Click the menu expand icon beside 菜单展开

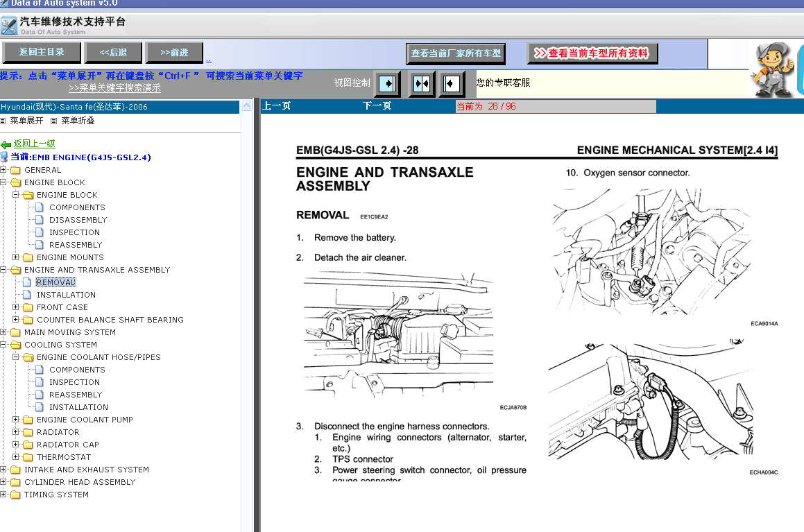(3, 121)
